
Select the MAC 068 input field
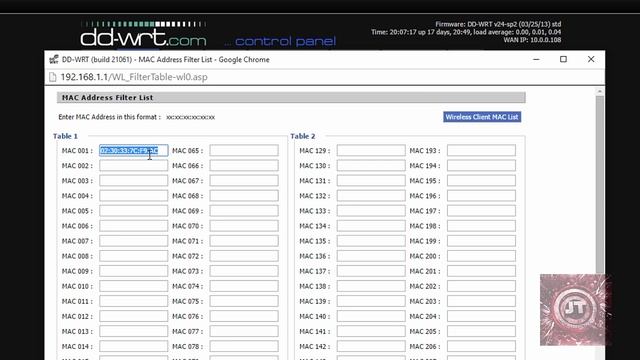click(x=244, y=196)
